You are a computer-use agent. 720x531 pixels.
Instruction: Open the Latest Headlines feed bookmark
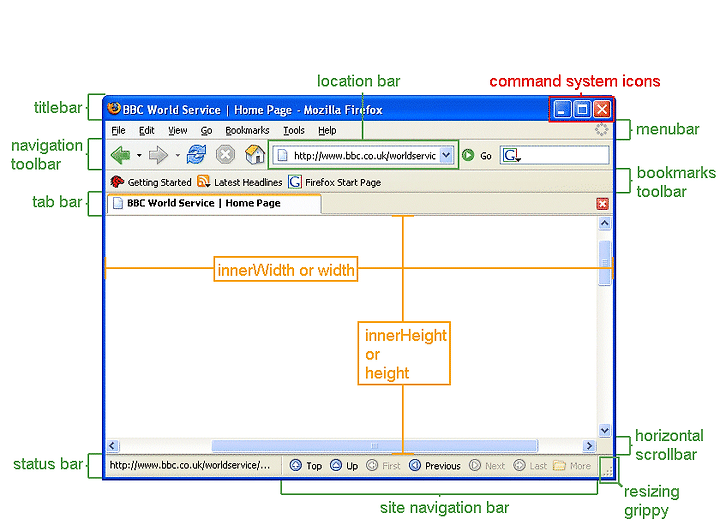pyautogui.click(x=239, y=182)
